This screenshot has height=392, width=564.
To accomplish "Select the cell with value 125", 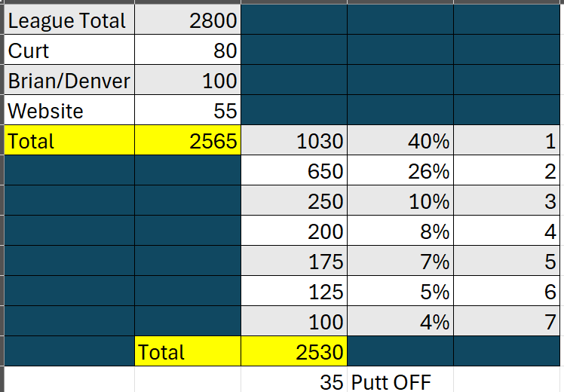I will 294,292.
